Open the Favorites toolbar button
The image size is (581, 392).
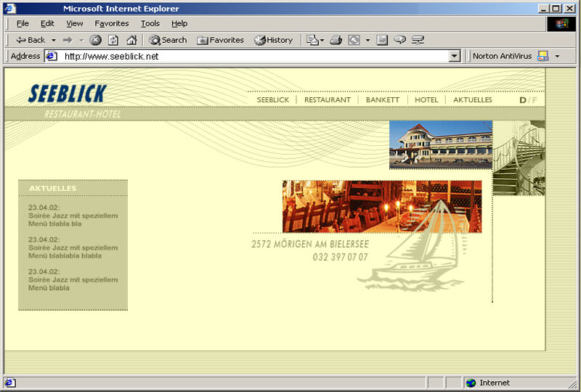(220, 40)
